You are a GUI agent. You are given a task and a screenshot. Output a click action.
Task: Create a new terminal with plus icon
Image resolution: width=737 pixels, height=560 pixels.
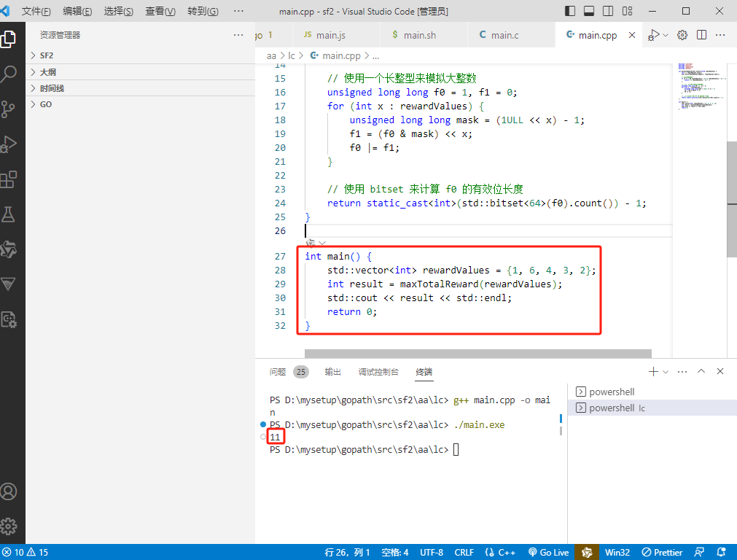tap(653, 371)
